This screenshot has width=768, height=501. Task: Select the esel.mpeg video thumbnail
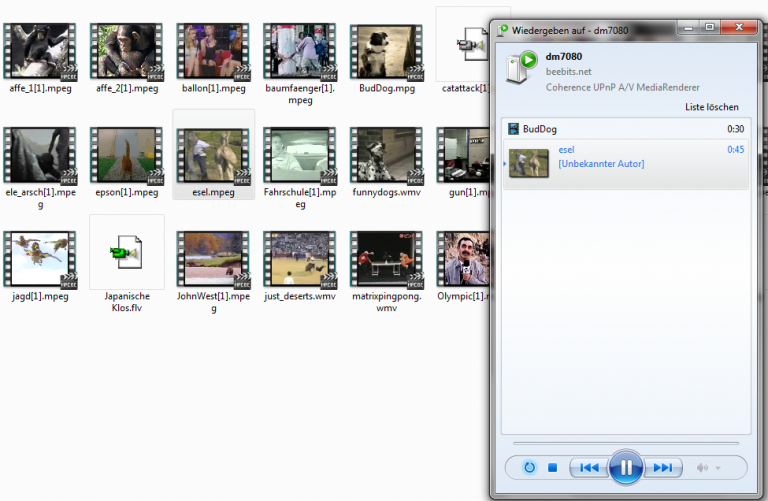[x=212, y=155]
